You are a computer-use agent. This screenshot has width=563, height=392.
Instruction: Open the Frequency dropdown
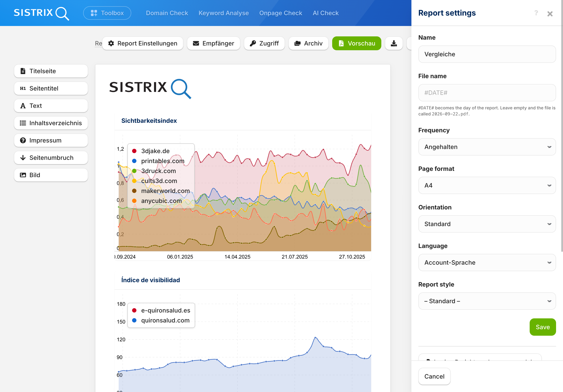[x=487, y=147]
